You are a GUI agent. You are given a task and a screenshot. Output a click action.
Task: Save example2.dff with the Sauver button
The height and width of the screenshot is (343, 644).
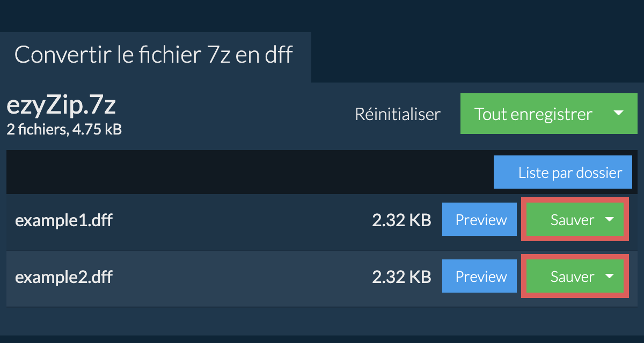[572, 277]
